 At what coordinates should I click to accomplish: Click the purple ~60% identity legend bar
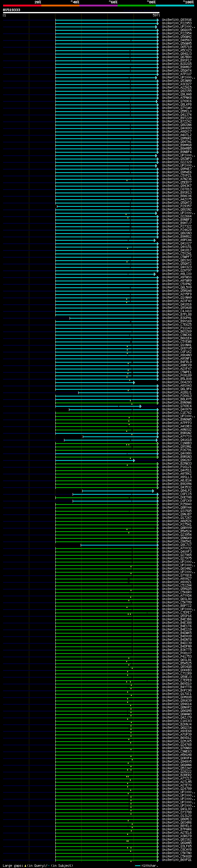[x=99, y=6]
